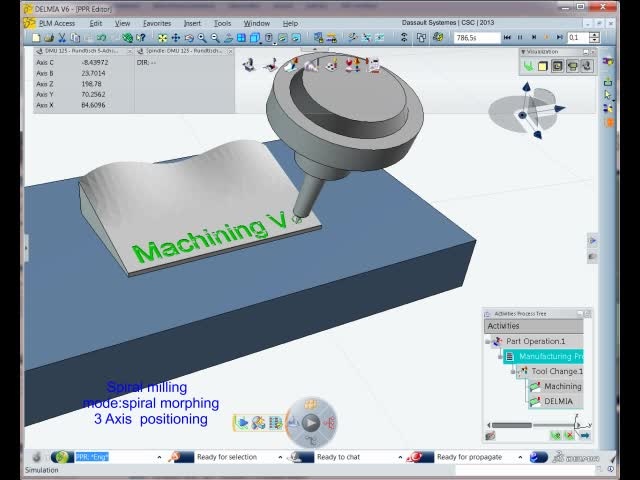This screenshot has width=640, height=480.
Task: Open the Favorites menu
Action: [x=157, y=23]
